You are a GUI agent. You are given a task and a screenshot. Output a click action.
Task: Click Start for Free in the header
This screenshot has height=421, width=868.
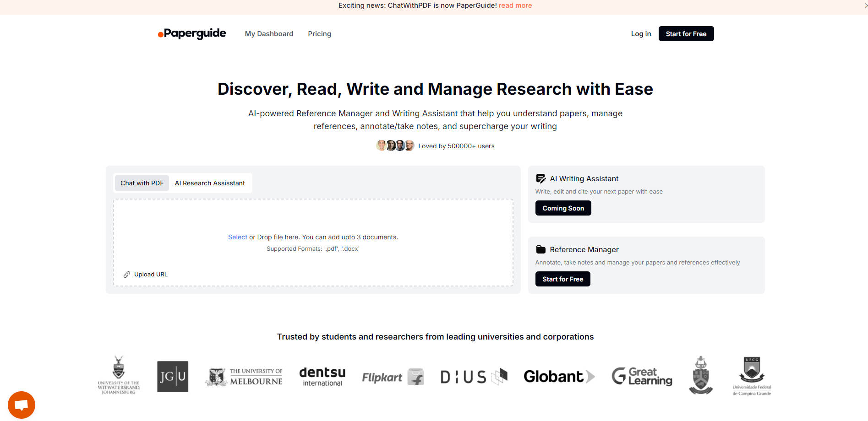pos(686,33)
